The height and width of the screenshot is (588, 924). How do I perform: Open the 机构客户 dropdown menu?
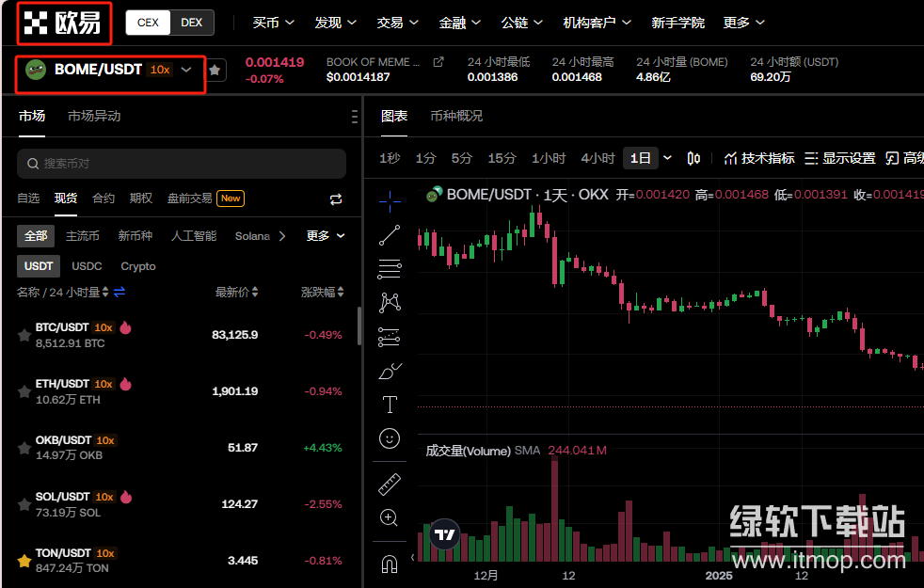pos(597,23)
